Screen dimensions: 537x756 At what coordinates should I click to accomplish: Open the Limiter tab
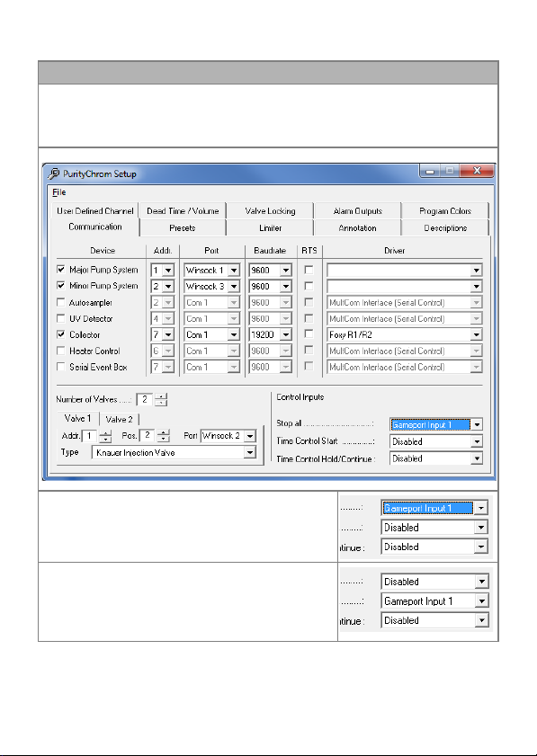[270, 228]
